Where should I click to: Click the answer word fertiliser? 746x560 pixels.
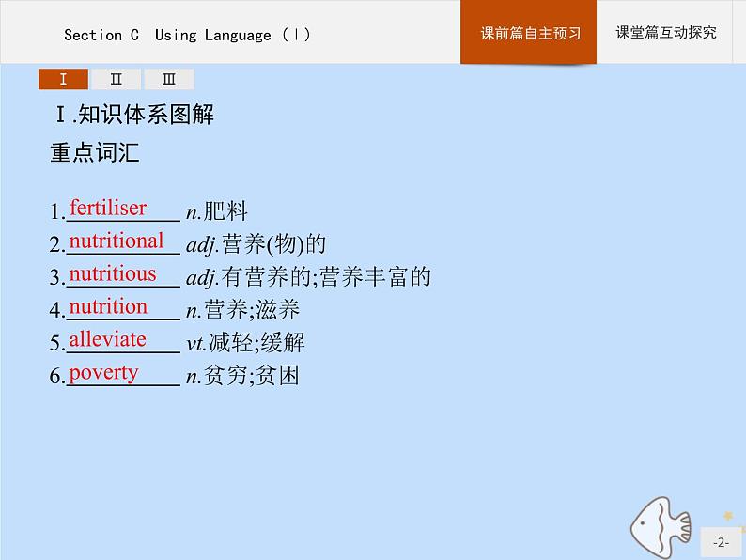coord(108,208)
